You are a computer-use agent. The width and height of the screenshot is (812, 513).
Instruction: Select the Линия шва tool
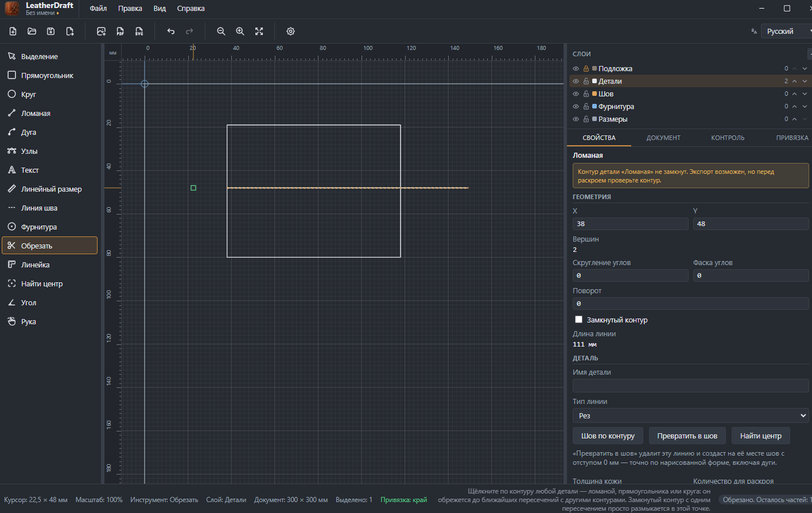pyautogui.click(x=50, y=208)
